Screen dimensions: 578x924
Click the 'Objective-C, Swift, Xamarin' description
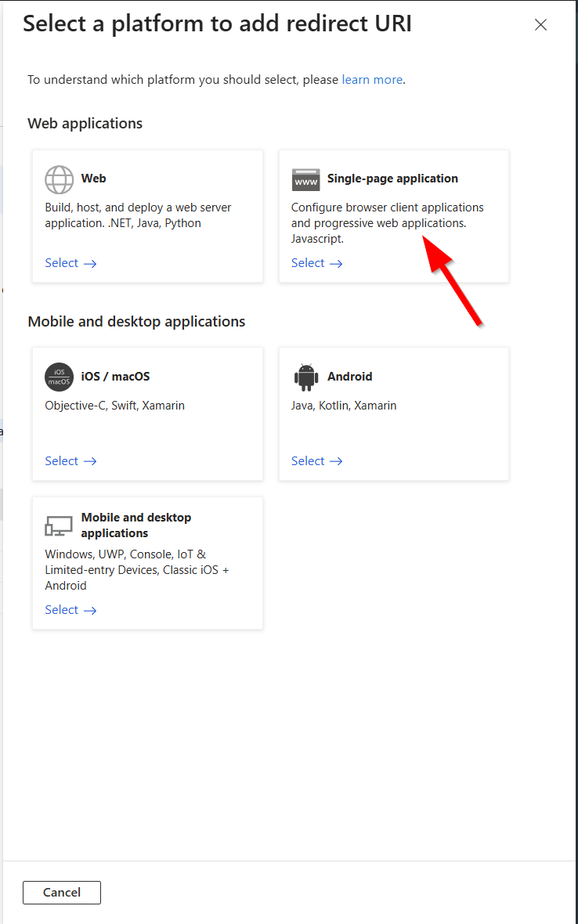[x=115, y=406]
